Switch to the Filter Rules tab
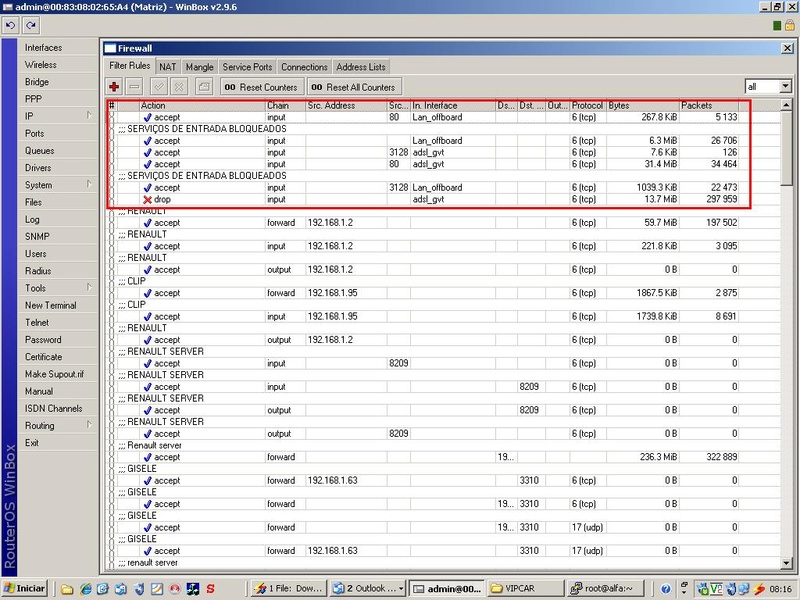800x600 pixels. coord(130,66)
